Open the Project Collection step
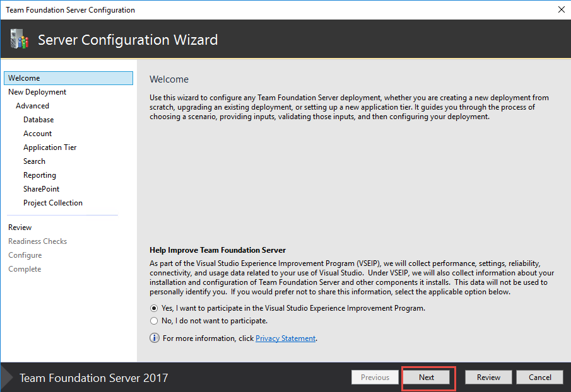 point(53,202)
